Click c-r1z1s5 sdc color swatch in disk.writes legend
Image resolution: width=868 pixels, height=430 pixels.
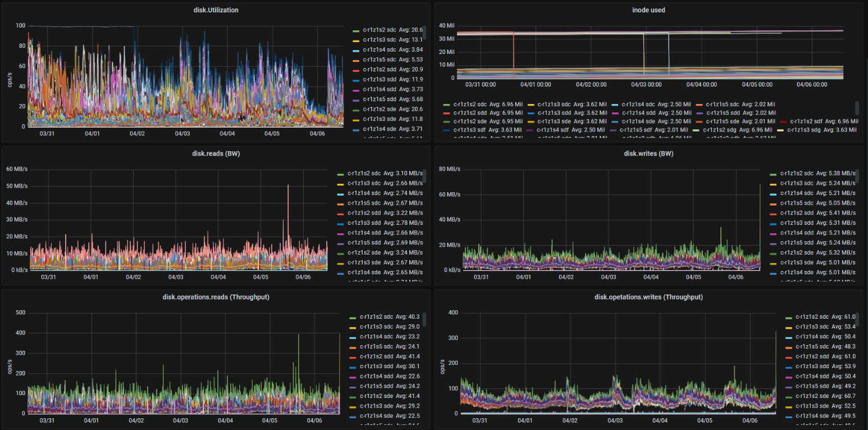coord(773,203)
